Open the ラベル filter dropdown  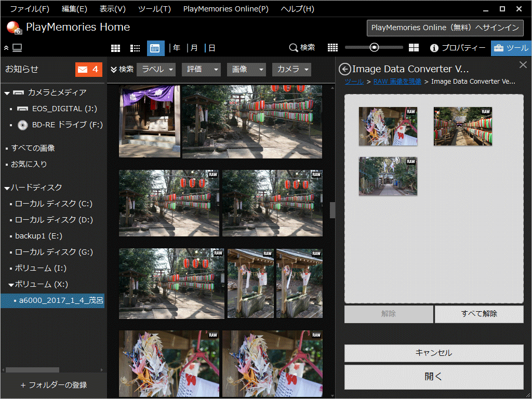(156, 70)
